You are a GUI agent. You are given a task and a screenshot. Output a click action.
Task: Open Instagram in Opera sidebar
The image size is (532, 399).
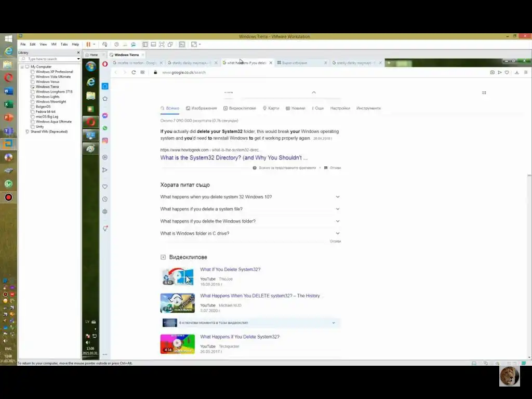[x=105, y=141]
